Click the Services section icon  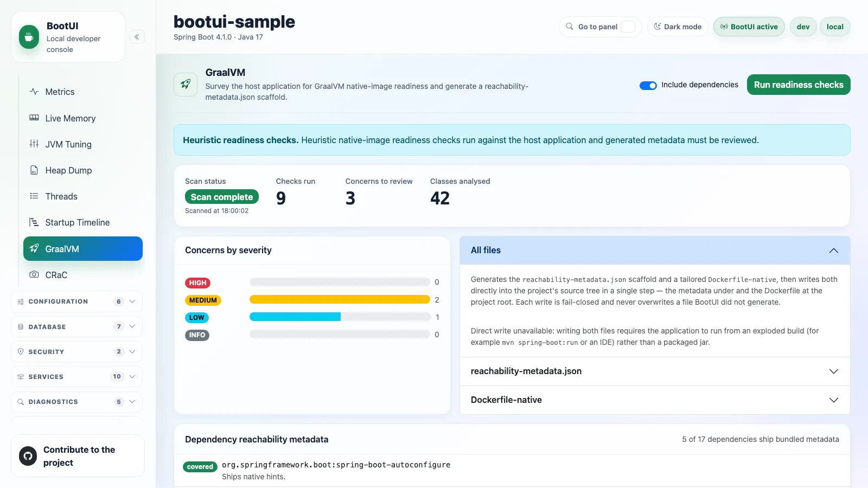[21, 376]
